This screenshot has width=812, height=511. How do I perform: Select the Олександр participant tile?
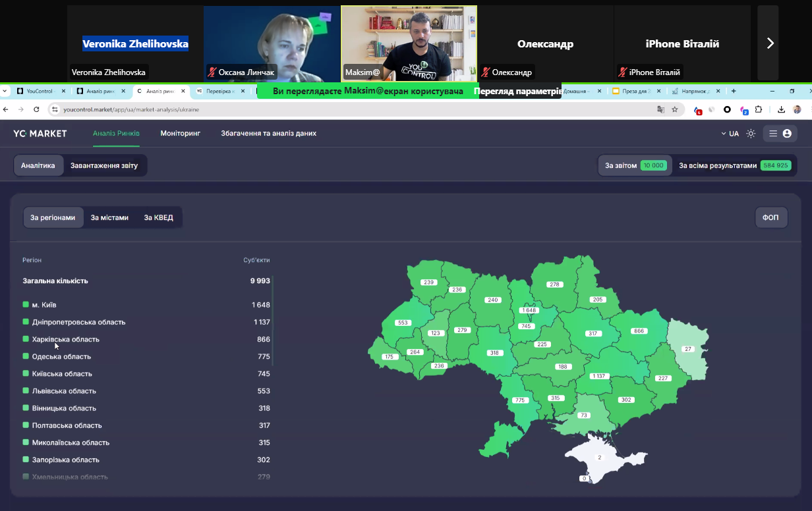(x=545, y=43)
